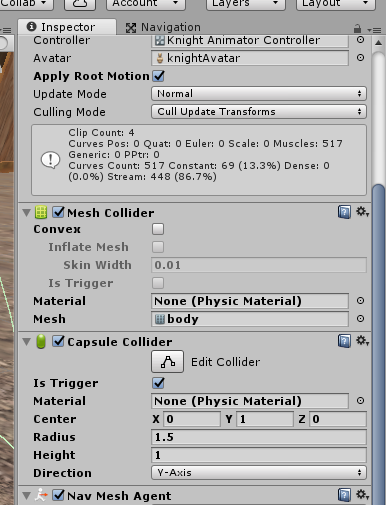The image size is (386, 505).
Task: Click the Capsule Collider component icon
Action: tap(41, 341)
